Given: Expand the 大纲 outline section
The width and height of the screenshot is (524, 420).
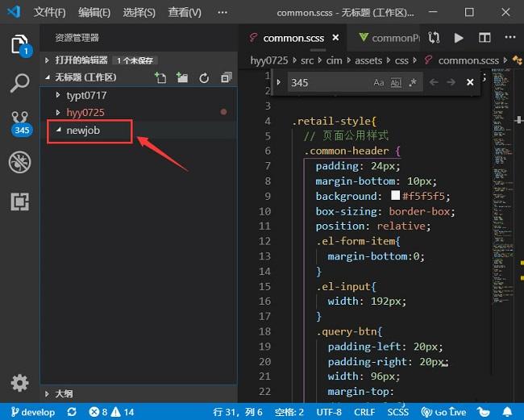Looking at the screenshot, I should pyautogui.click(x=63, y=393).
